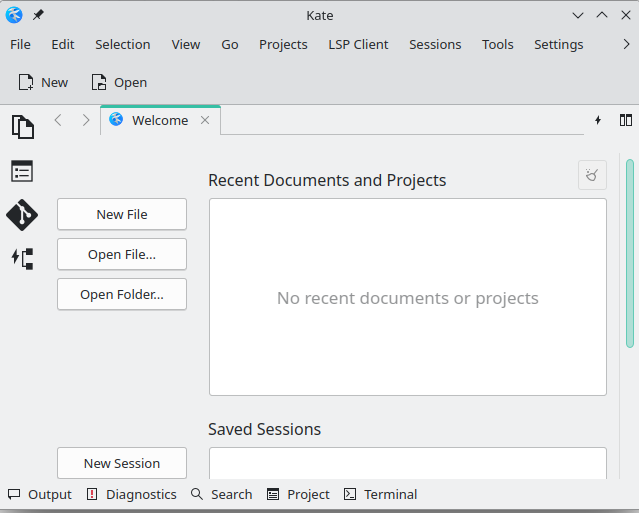
Task: Clear the recent documents list icon
Action: [592, 175]
